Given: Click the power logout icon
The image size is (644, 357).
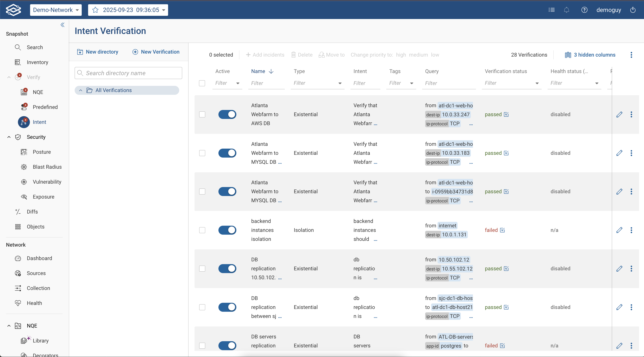Looking at the screenshot, I should coord(633,10).
